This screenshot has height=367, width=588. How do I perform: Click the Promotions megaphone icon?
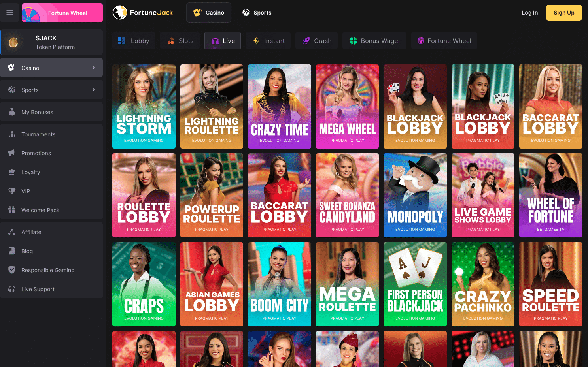pos(12,153)
